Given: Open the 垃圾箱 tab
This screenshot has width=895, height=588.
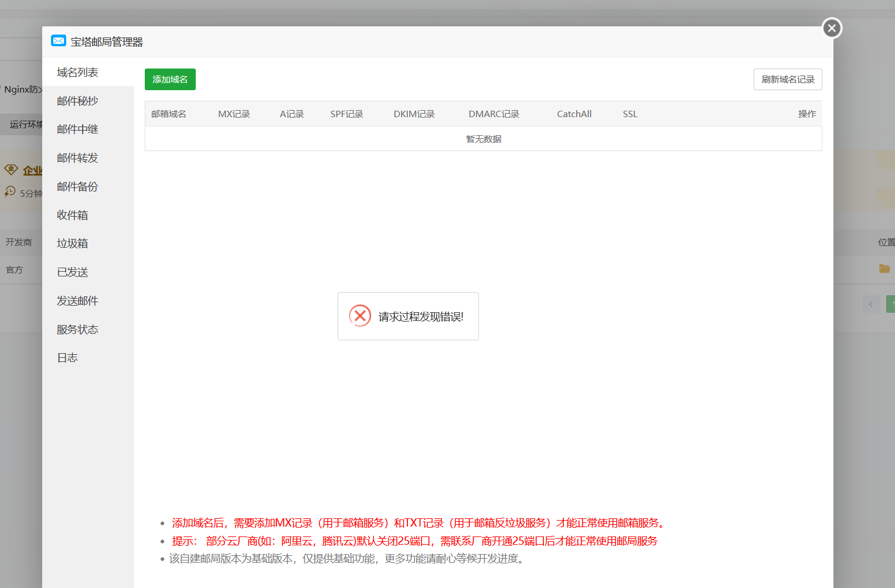Looking at the screenshot, I should 88,243.
